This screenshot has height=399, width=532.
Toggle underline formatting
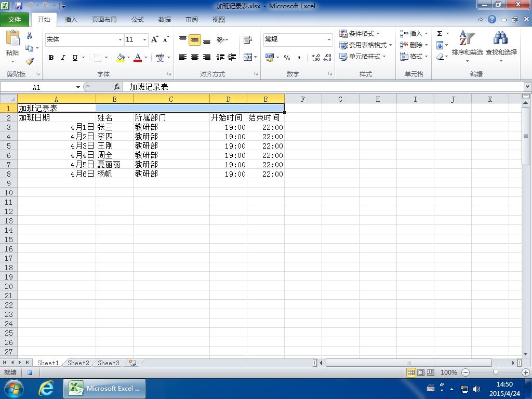(x=75, y=57)
